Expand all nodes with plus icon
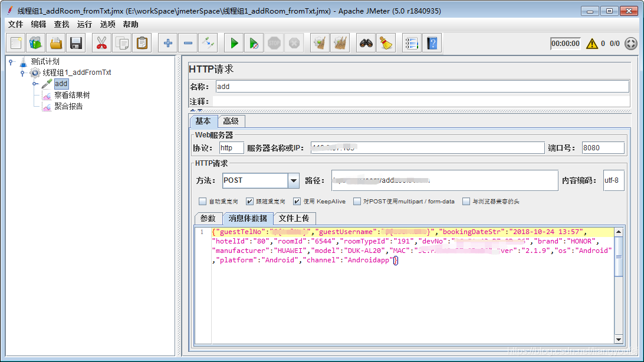Viewport: 644px width, 362px height. (x=167, y=43)
